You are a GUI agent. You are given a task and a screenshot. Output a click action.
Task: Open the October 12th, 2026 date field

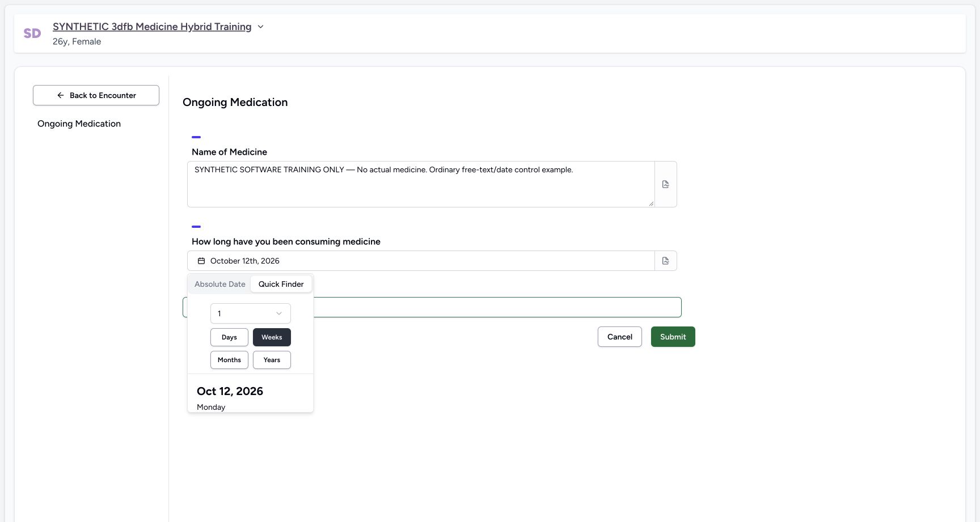[421, 261]
